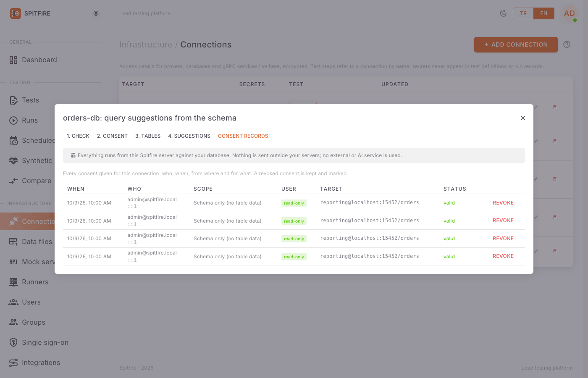Open the AD user avatar menu

click(x=570, y=13)
